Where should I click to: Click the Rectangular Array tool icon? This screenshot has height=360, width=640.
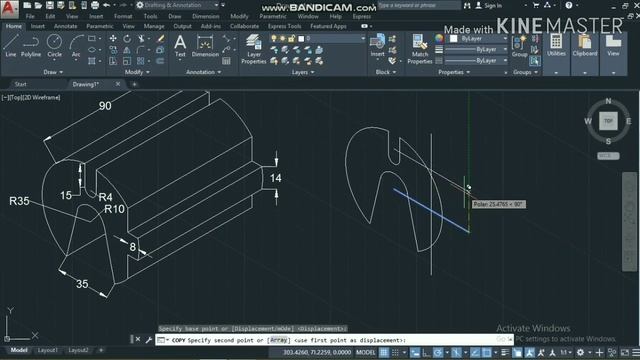pyautogui.click(x=141, y=61)
